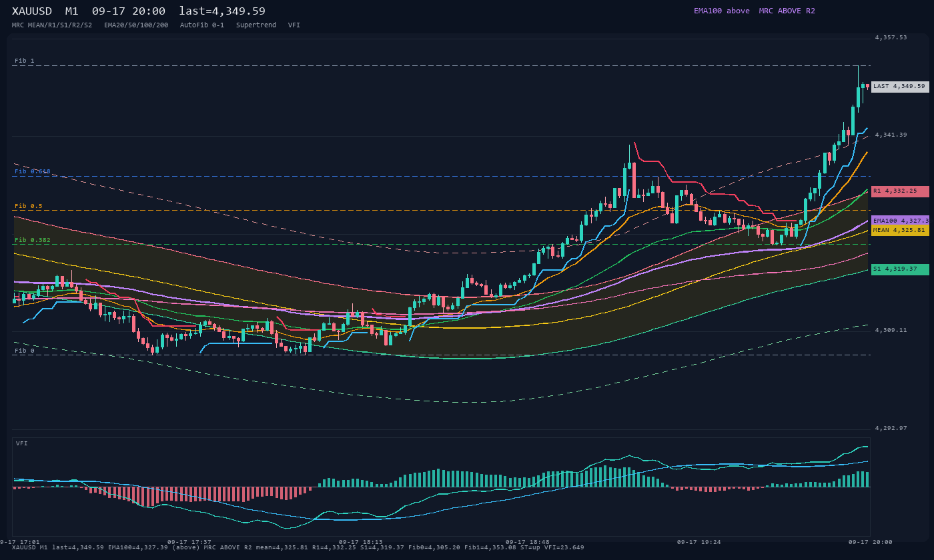Click the 09-17 17:37 time axis label
Screen dimensions: 934x560
pyautogui.click(x=189, y=542)
